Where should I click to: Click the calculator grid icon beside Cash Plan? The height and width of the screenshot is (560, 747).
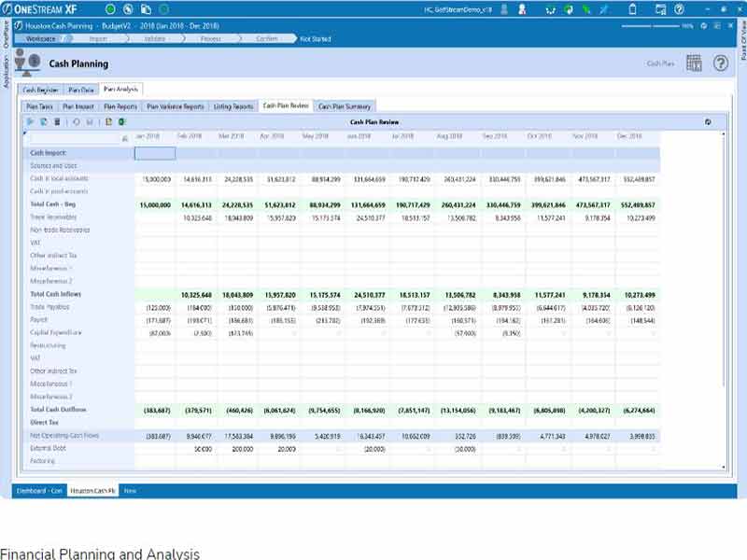pos(694,63)
